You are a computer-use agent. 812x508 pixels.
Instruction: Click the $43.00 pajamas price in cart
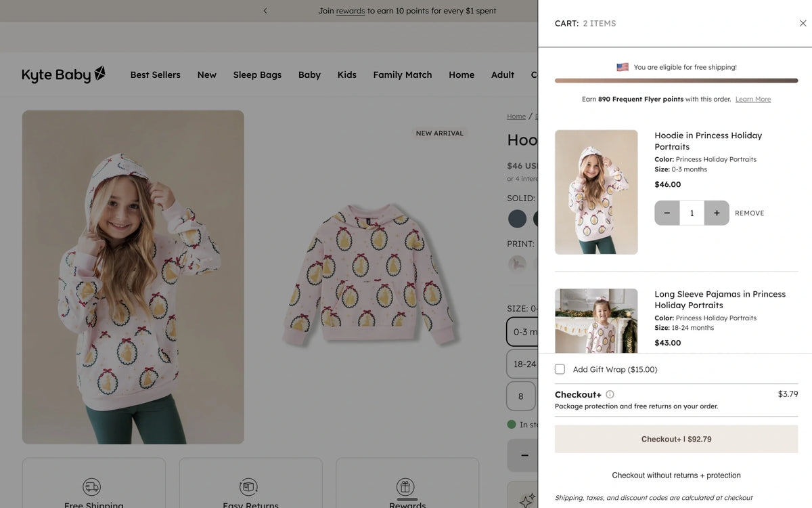(668, 343)
